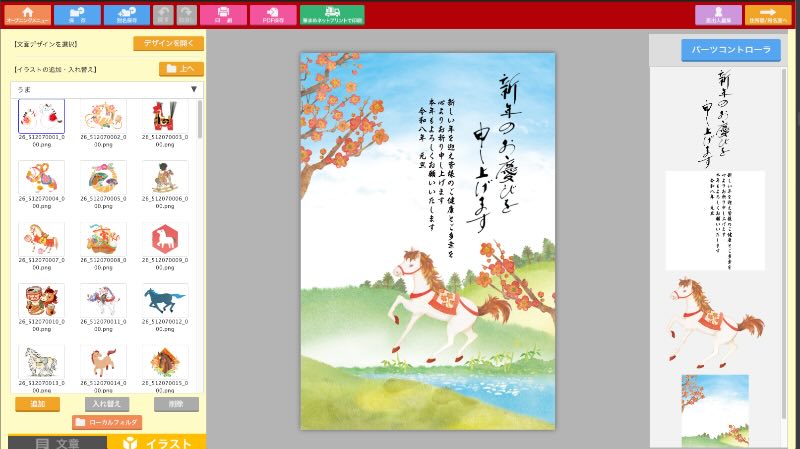Screen dimensions: 800x449
Task: Select the blue running horse thumbnail
Action: tap(163, 298)
